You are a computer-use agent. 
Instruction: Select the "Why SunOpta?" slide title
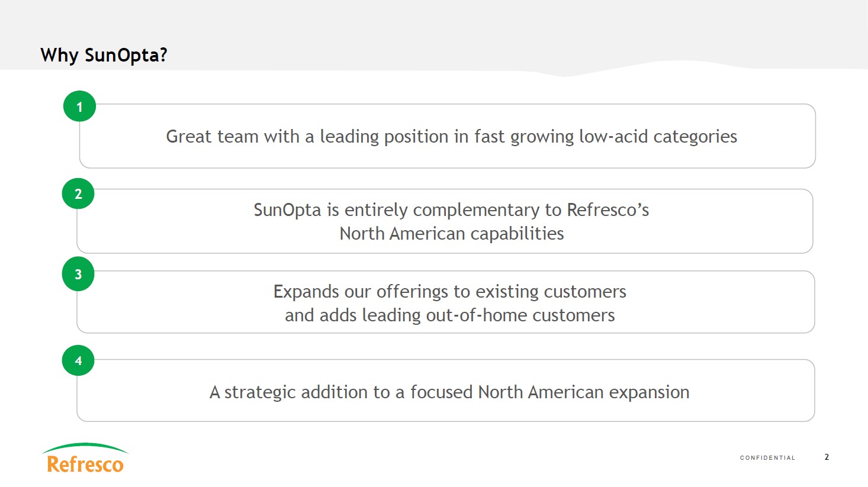click(x=104, y=55)
